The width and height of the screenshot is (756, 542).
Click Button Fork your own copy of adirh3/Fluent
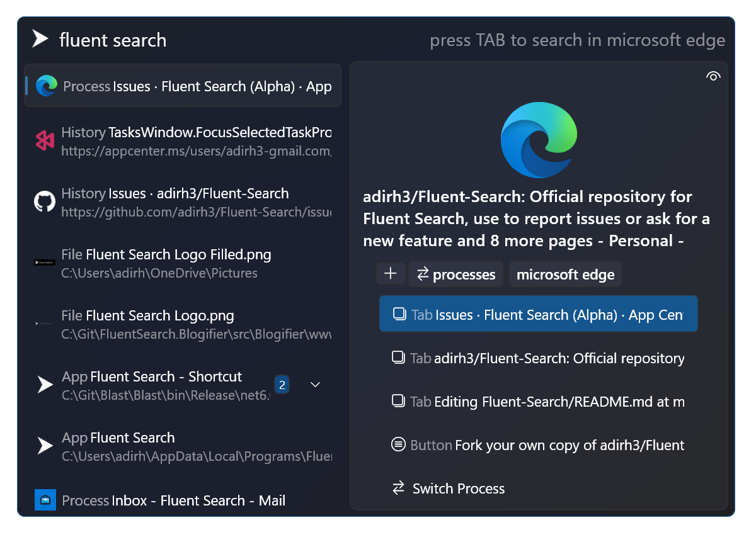539,445
